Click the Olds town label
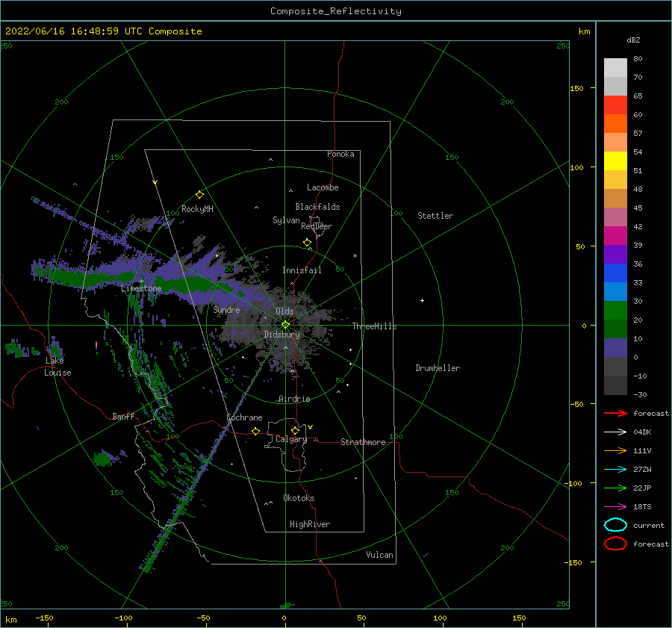The width and height of the screenshot is (672, 628). (x=284, y=311)
